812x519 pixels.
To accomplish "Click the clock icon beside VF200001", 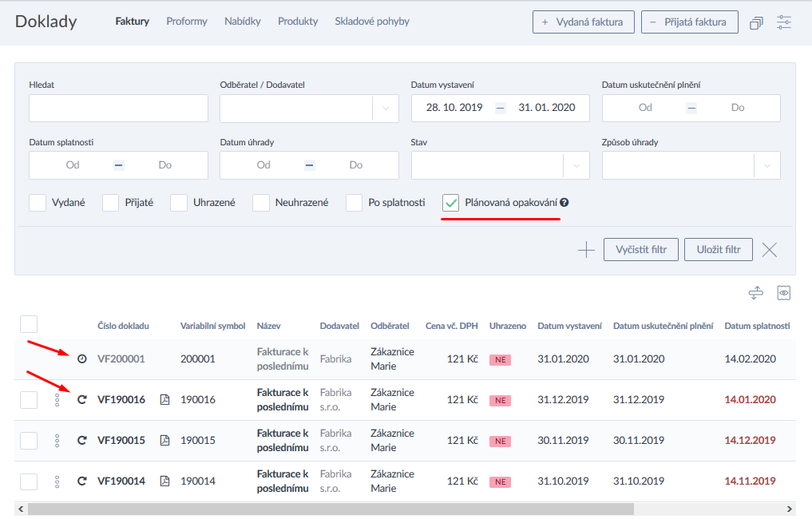I will (x=81, y=359).
